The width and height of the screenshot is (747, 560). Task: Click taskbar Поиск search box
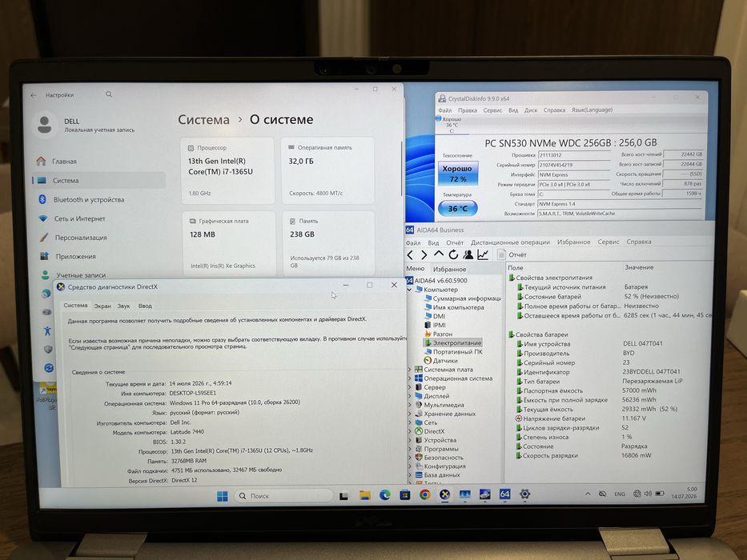[x=283, y=496]
